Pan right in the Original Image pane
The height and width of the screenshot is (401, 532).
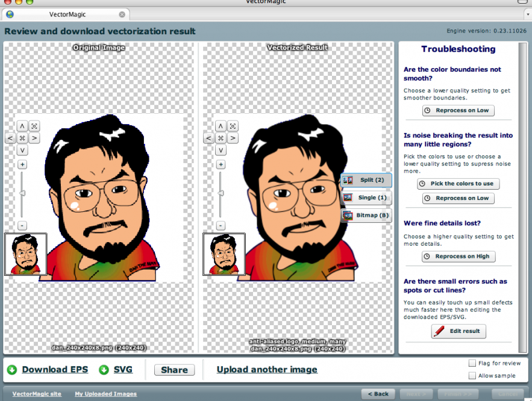point(34,138)
